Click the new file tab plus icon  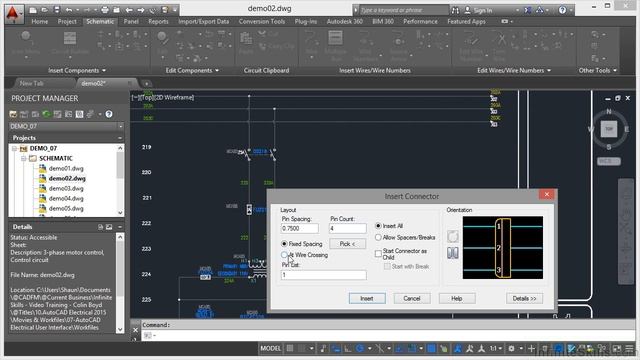(146, 83)
